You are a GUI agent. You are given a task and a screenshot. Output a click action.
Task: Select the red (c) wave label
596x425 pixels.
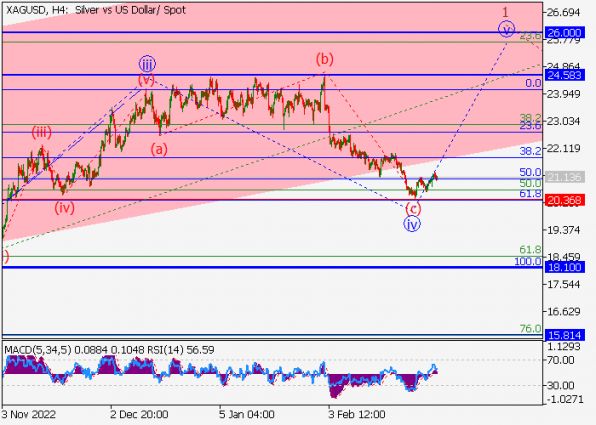413,209
